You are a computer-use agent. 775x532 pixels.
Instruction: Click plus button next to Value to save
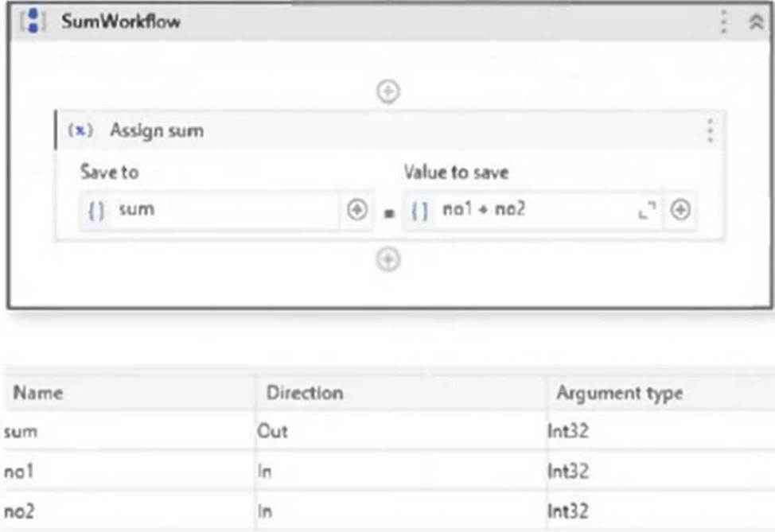pyautogui.click(x=680, y=210)
